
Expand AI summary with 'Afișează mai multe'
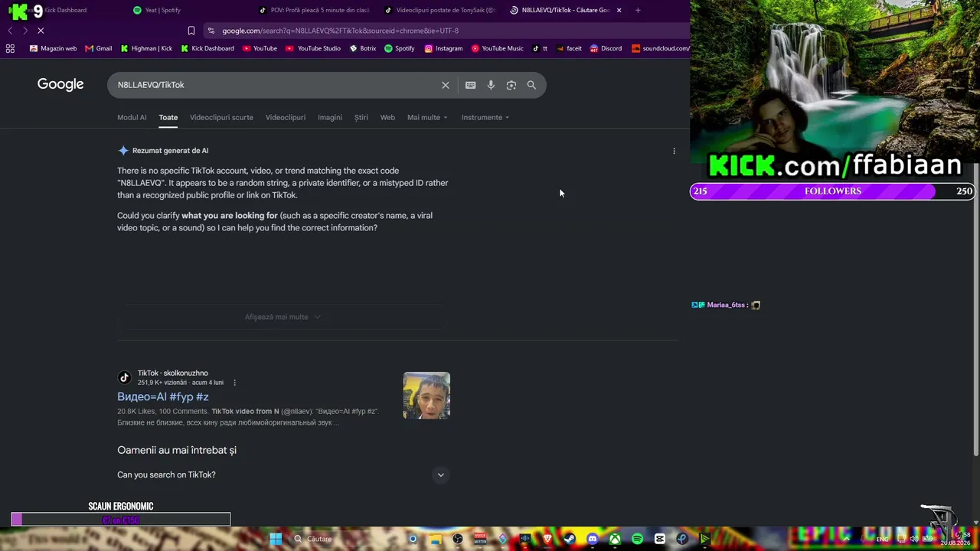[x=283, y=317]
